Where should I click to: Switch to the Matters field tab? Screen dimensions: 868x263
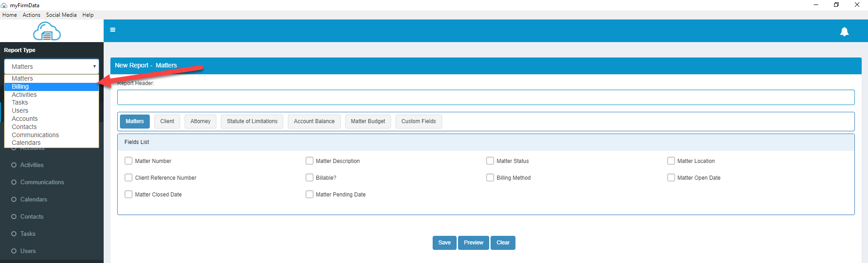point(135,121)
